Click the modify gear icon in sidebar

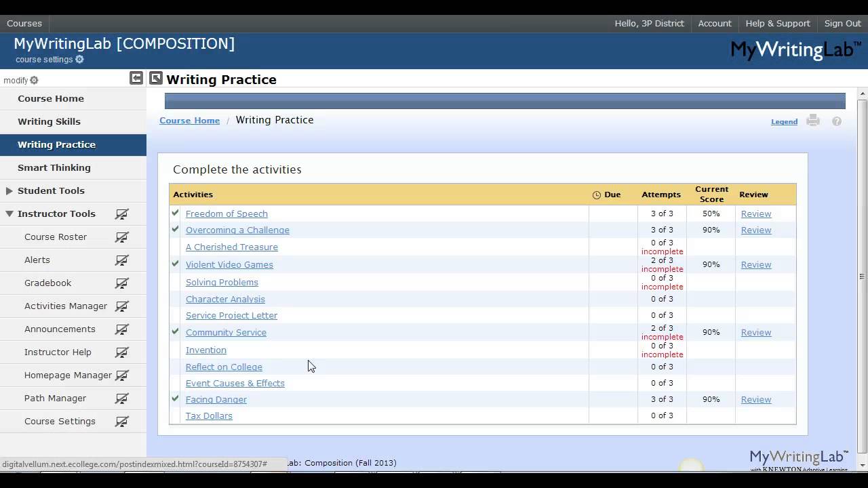(34, 80)
